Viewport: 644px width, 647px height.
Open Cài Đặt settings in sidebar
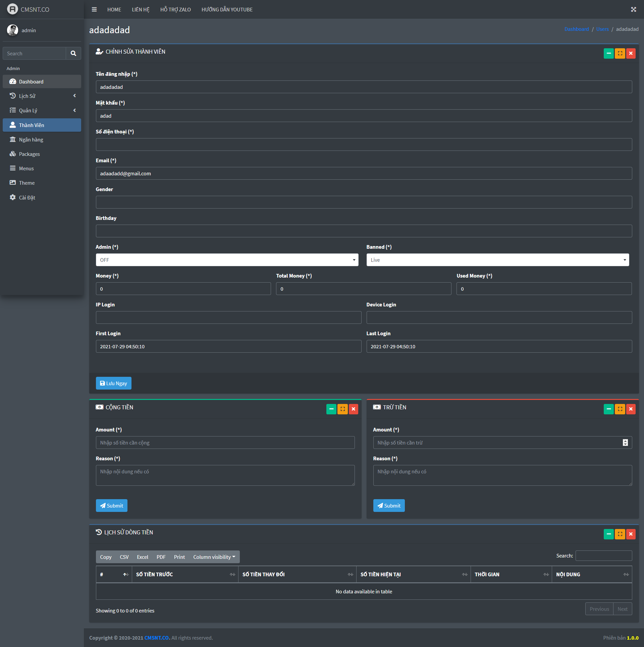click(27, 197)
